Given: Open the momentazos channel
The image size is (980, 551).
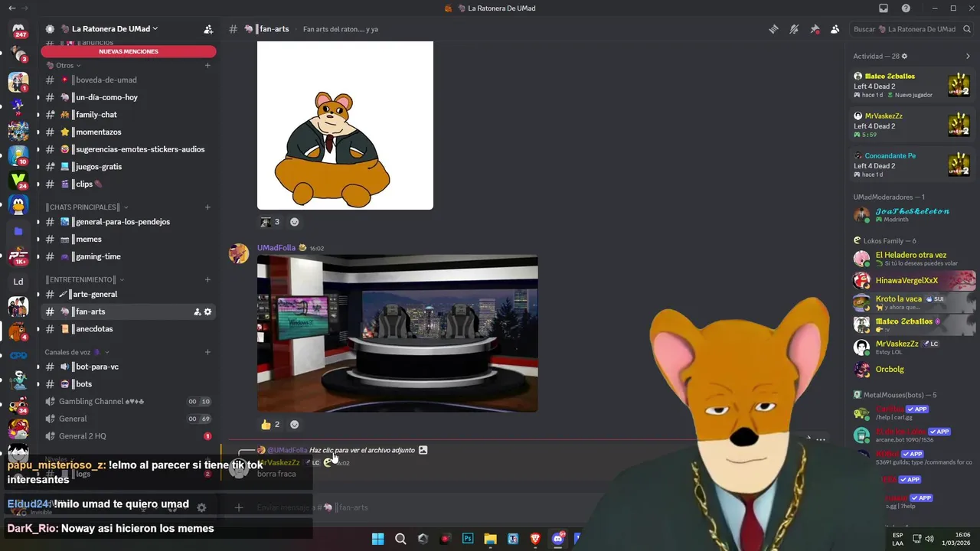Looking at the screenshot, I should click(129, 132).
